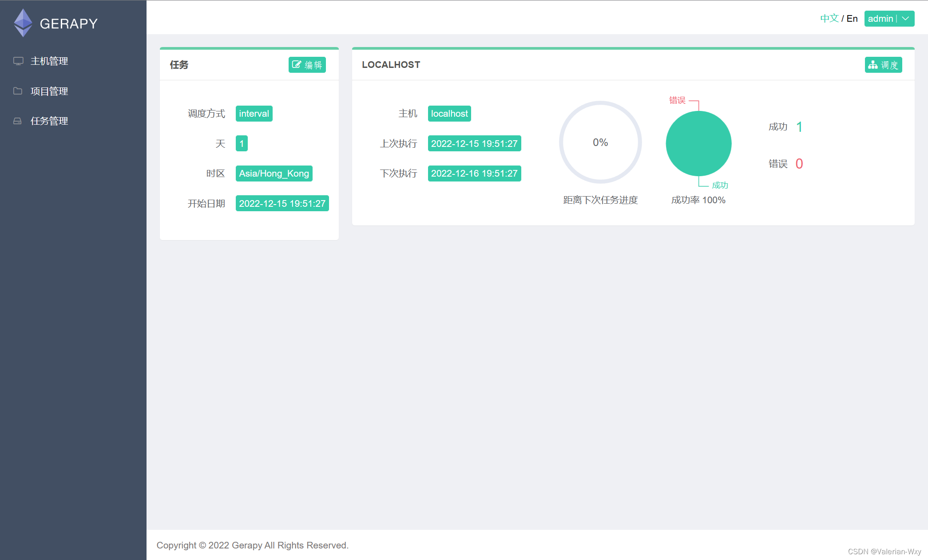The height and width of the screenshot is (560, 928).
Task: Click the 错误 label on the pie chart
Action: pos(678,100)
